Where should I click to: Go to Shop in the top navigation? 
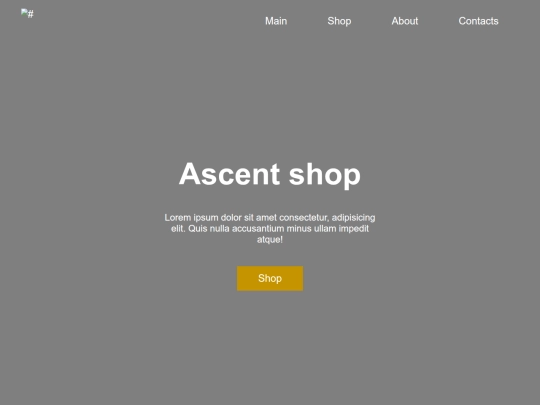click(339, 21)
